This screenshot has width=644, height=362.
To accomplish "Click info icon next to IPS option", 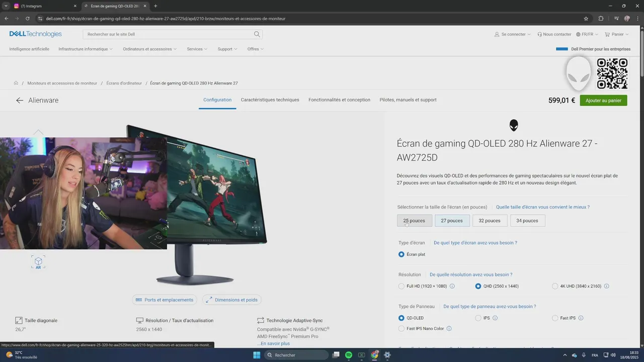I will point(495,318).
